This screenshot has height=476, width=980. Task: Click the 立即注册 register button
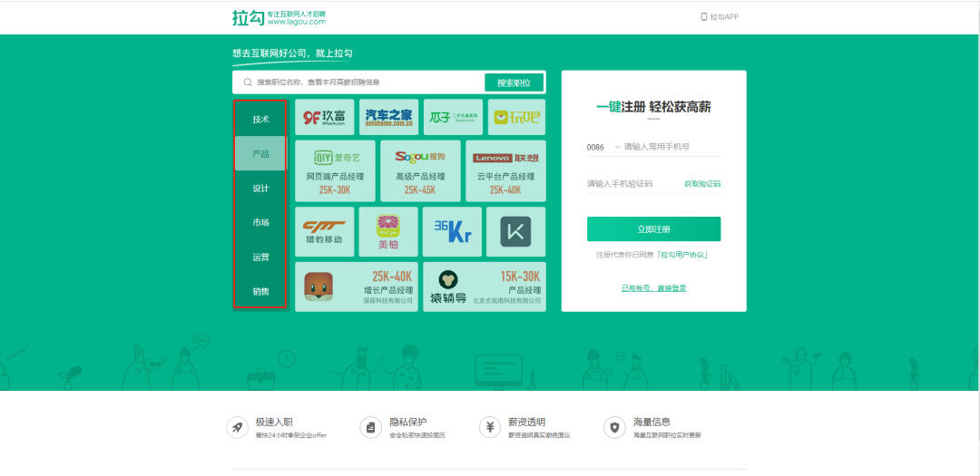(x=653, y=229)
